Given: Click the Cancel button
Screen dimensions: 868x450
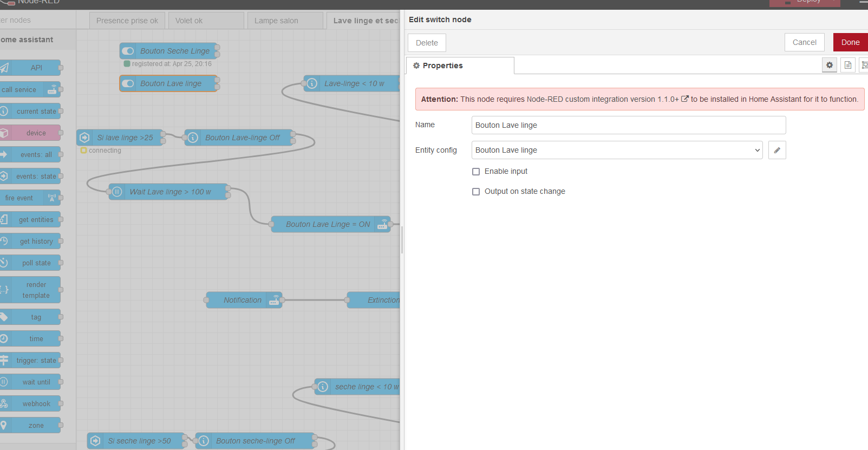Looking at the screenshot, I should click(x=804, y=42).
